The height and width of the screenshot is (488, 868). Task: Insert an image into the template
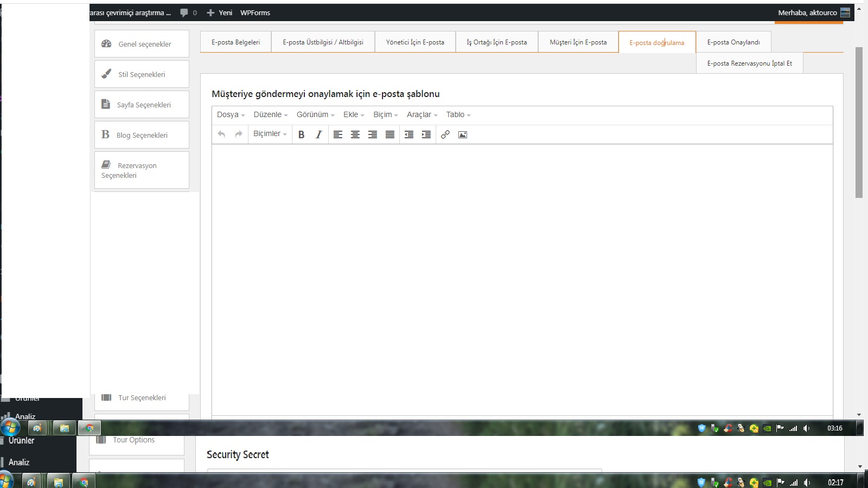[x=463, y=134]
